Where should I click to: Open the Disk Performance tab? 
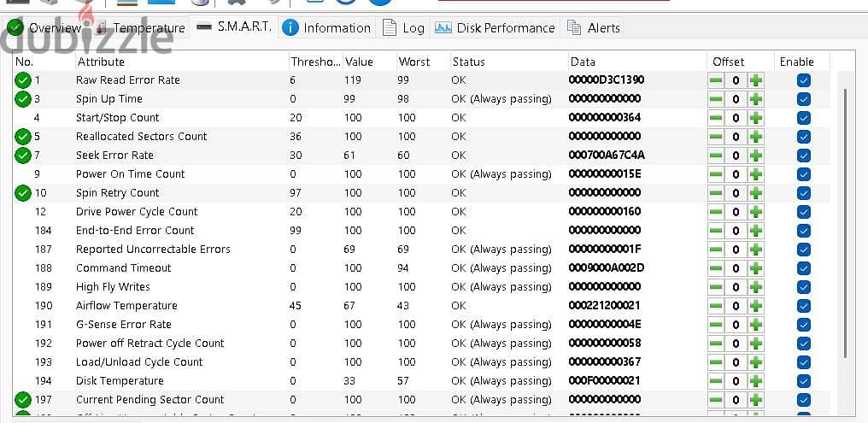tap(495, 27)
